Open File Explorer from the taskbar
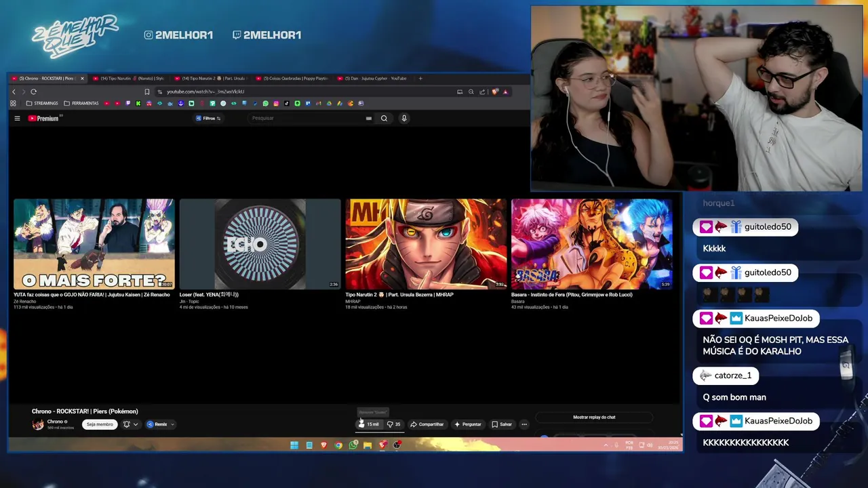Image resolution: width=868 pixels, height=488 pixels. (x=368, y=445)
